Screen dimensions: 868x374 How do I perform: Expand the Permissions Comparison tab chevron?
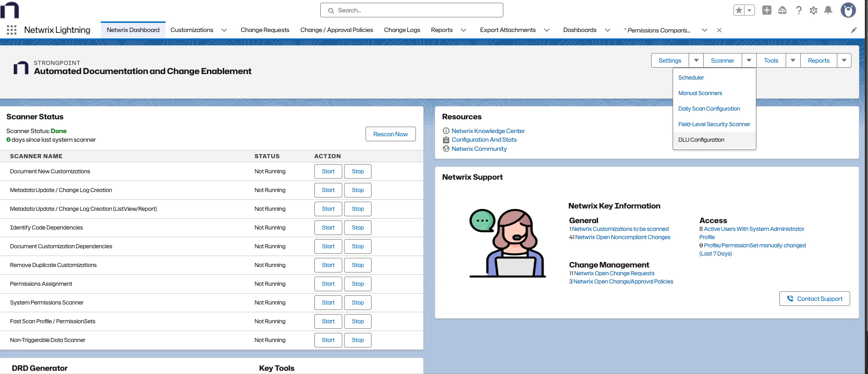[x=705, y=30]
